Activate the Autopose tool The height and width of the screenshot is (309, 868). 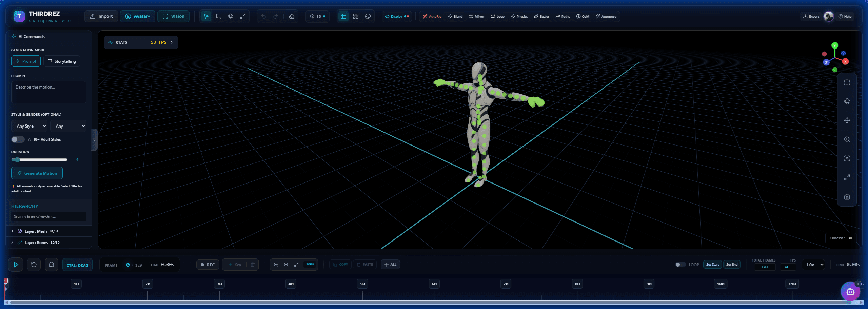point(606,16)
